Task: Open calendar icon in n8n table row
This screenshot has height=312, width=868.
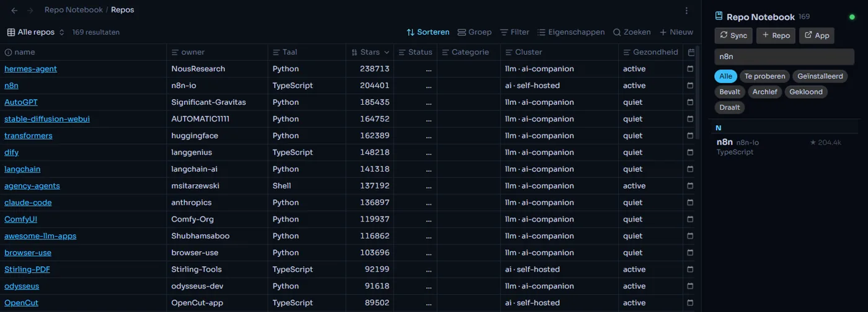Action: point(690,86)
